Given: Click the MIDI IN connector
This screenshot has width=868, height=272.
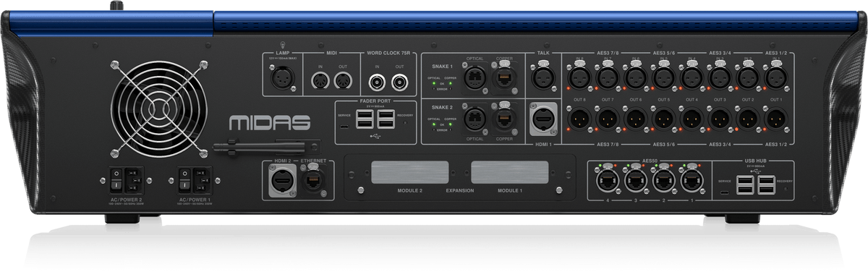Looking at the screenshot, I should [321, 81].
